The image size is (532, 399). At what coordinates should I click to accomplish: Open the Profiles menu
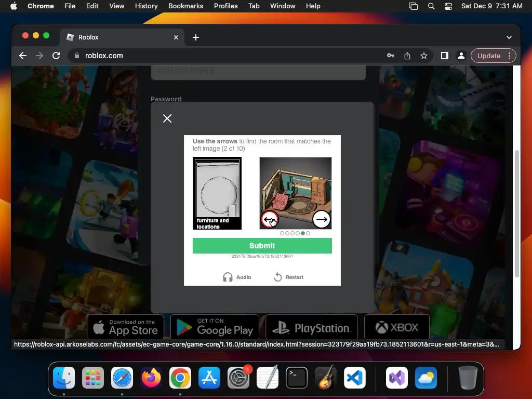(x=225, y=6)
